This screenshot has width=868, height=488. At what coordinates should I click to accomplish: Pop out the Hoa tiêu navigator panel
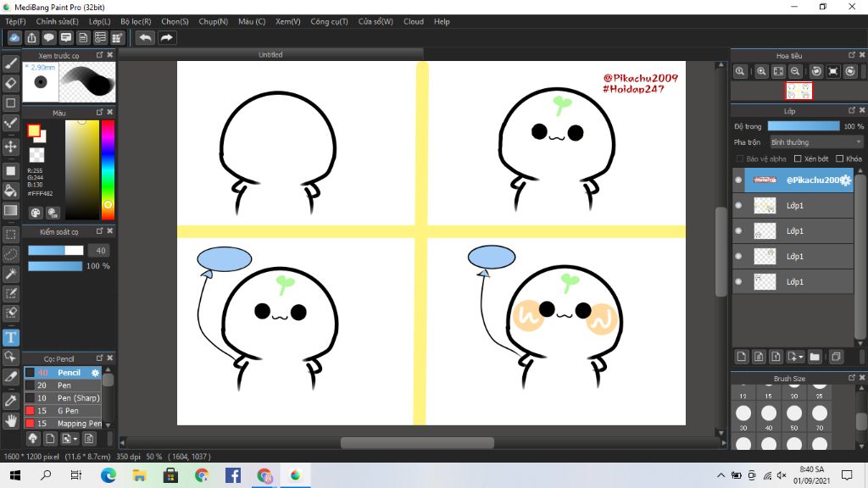[x=852, y=55]
